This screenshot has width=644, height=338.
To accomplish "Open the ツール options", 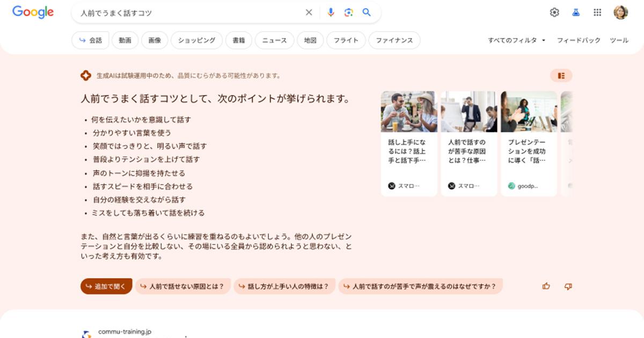I will pyautogui.click(x=619, y=40).
